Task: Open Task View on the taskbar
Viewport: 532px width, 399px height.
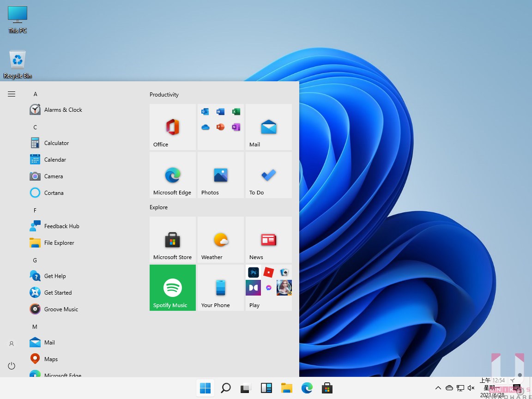Action: click(x=246, y=388)
